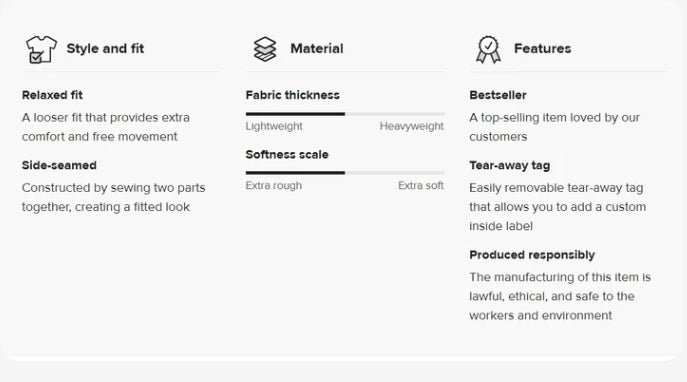
Task: Click the award ribbon Features icon
Action: coord(489,50)
